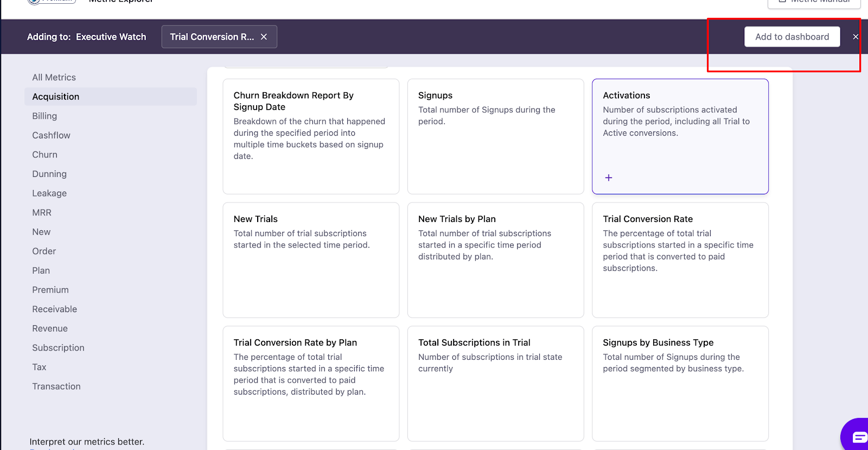This screenshot has height=450, width=868.
Task: Click the plus icon on Activations card
Action: coord(609,178)
